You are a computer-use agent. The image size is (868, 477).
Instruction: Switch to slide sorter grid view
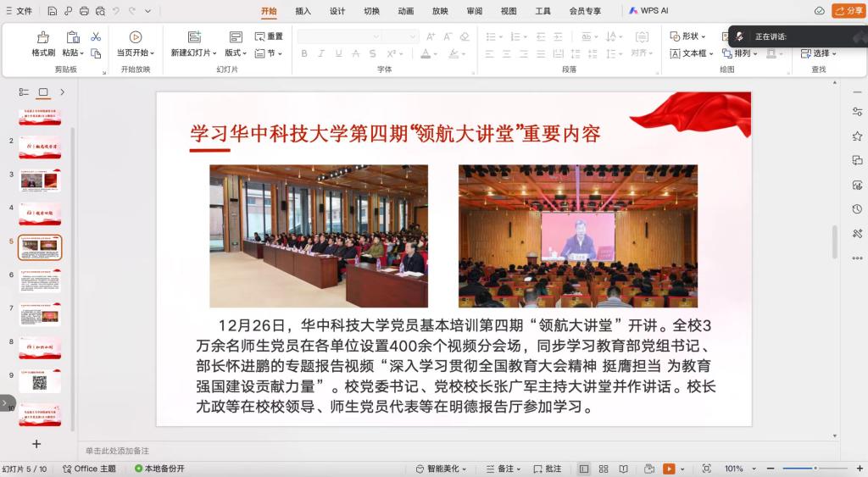(x=604, y=469)
